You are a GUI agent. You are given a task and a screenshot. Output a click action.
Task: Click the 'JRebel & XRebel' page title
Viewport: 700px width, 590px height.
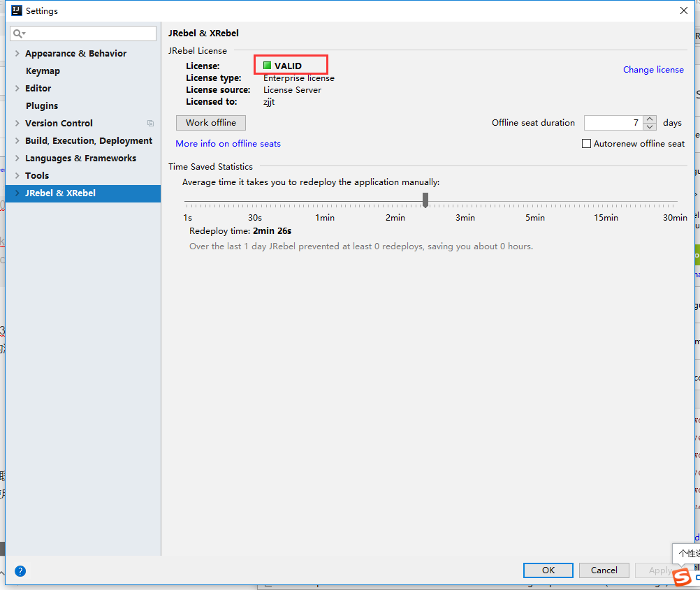(x=203, y=34)
